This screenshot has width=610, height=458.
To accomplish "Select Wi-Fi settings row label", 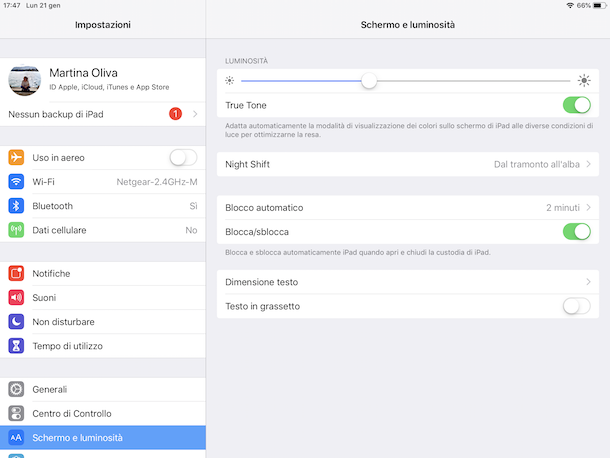I will click(44, 182).
